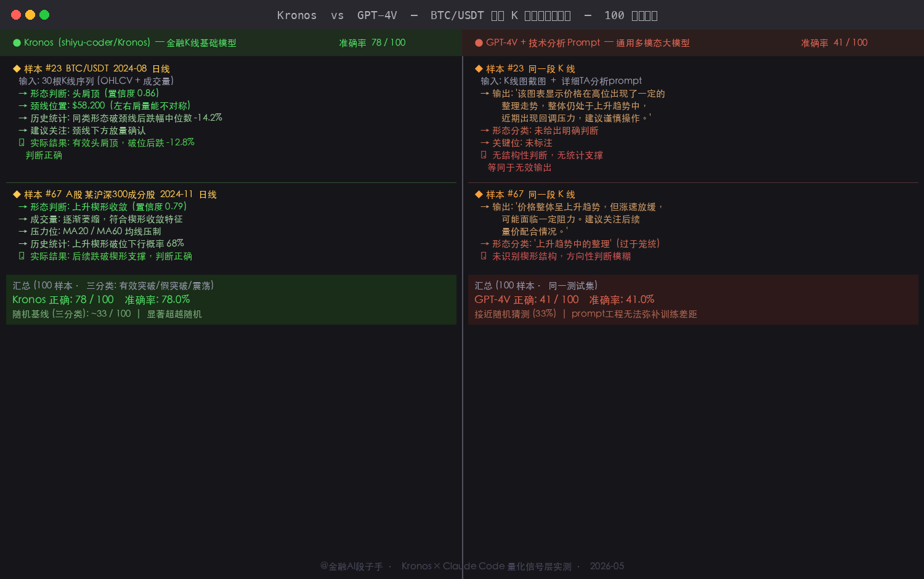Click GPT-4V '样本 #23 同一段 K 线' heading
The height and width of the screenshot is (579, 924).
pyautogui.click(x=530, y=68)
